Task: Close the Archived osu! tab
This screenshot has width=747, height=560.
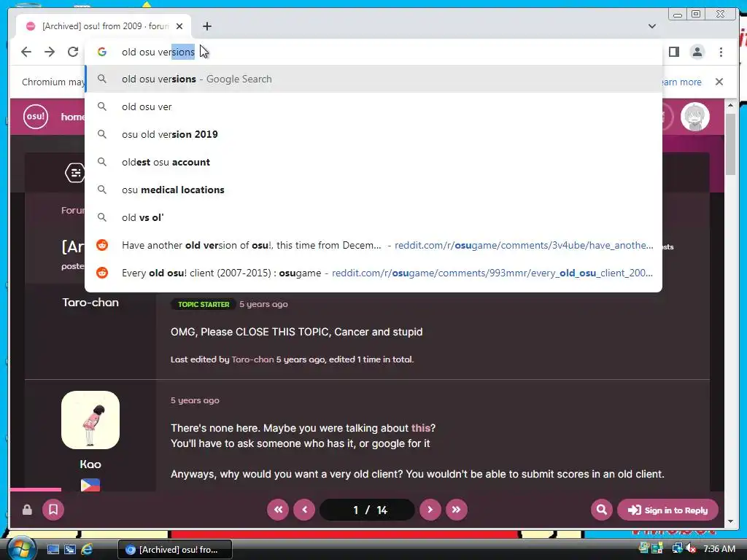Action: coord(179,26)
